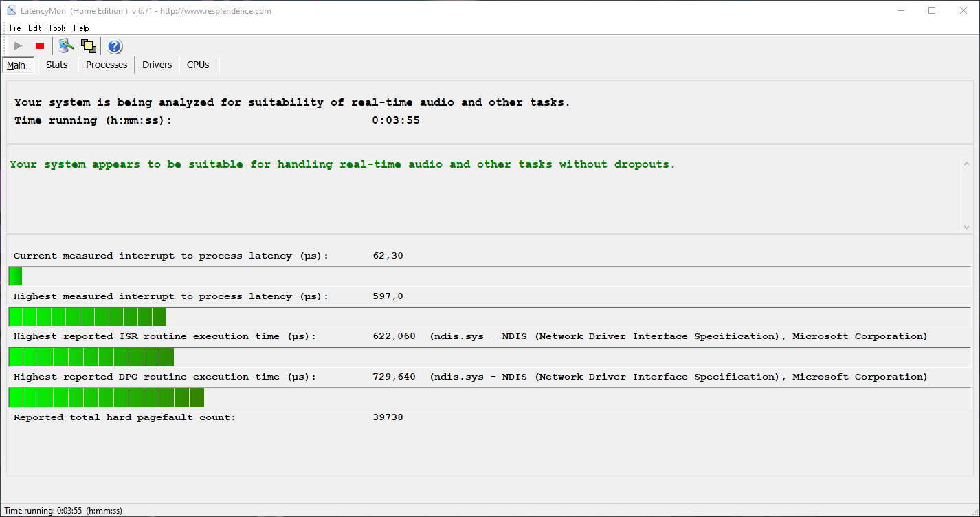Switch to the Drivers tab

pyautogui.click(x=157, y=65)
